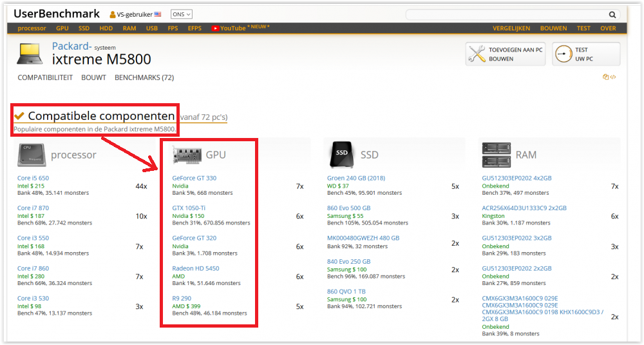Open the GU512303EP0202 3x2GB link
The image size is (644, 345).
[x=516, y=238]
